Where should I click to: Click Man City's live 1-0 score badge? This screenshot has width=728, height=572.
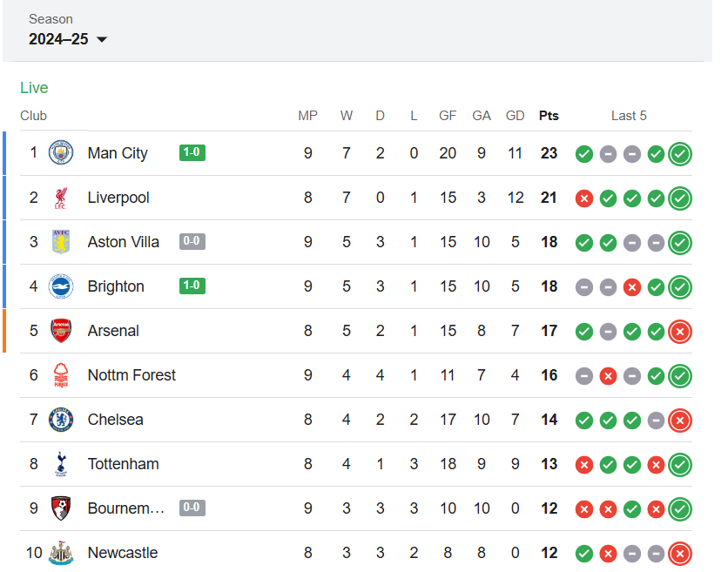(192, 153)
